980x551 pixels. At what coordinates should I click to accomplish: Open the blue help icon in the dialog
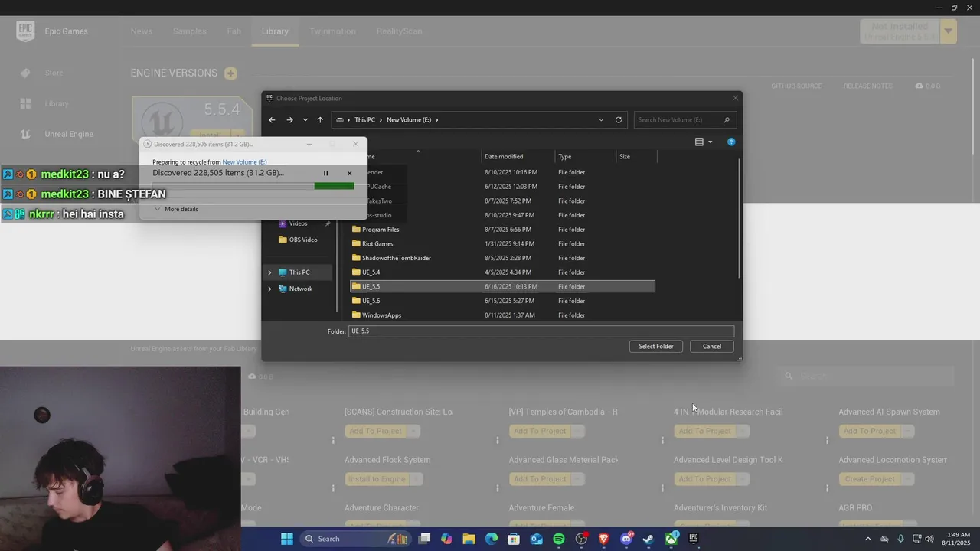[731, 142]
